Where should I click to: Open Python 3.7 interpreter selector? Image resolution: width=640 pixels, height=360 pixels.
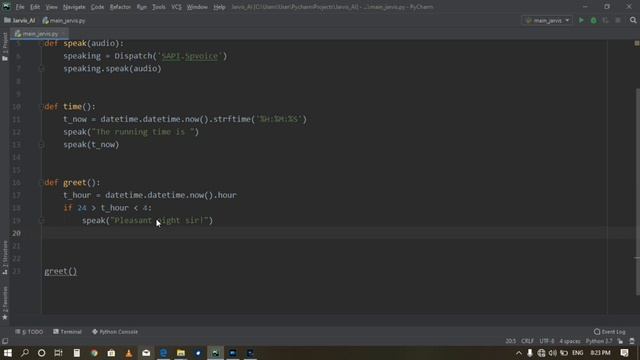[x=599, y=341]
